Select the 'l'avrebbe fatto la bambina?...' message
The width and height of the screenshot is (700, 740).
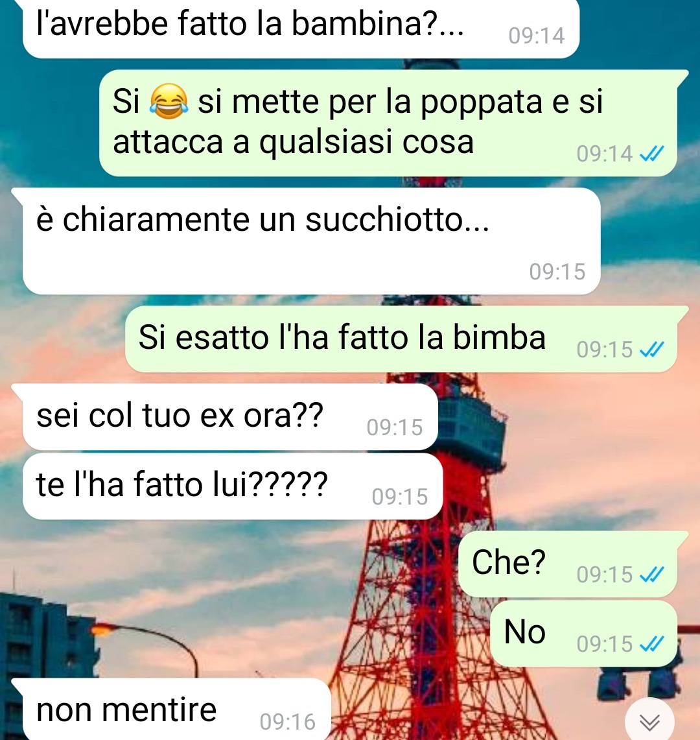point(301,29)
